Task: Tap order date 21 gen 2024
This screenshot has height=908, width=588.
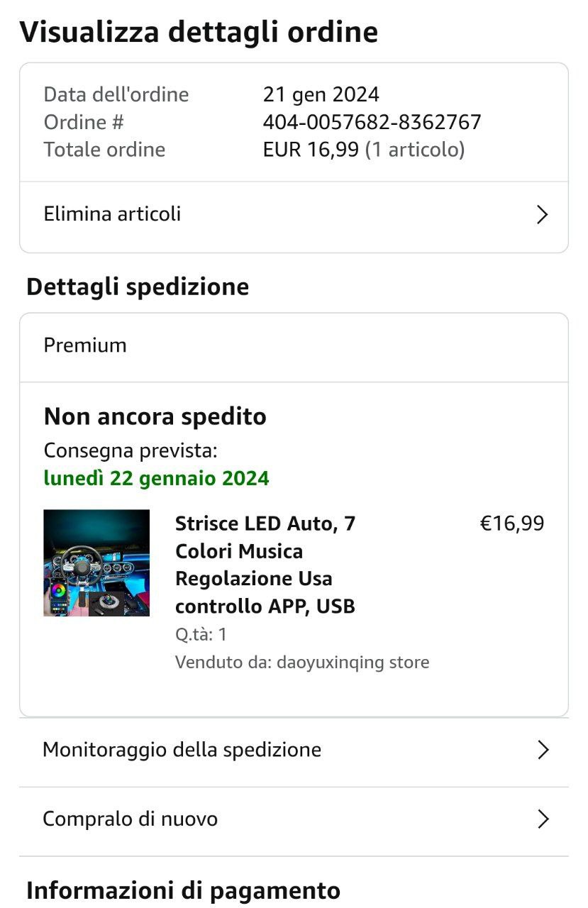Action: 321,94
